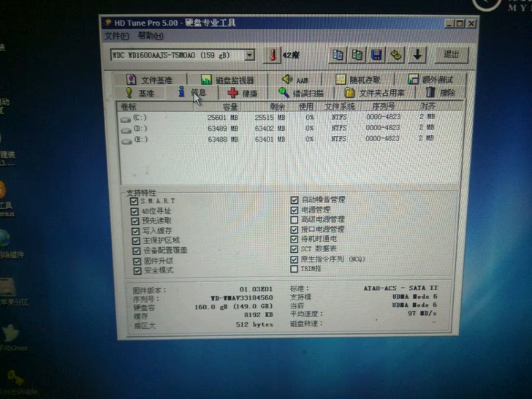Switch to the 随机存取 tab
This screenshot has width=532, height=399.
(357, 80)
